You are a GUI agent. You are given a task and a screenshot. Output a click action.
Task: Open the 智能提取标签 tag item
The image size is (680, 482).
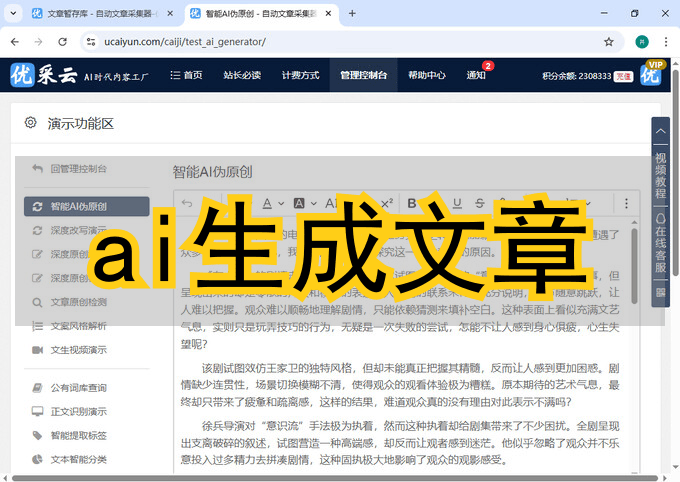[78, 435]
